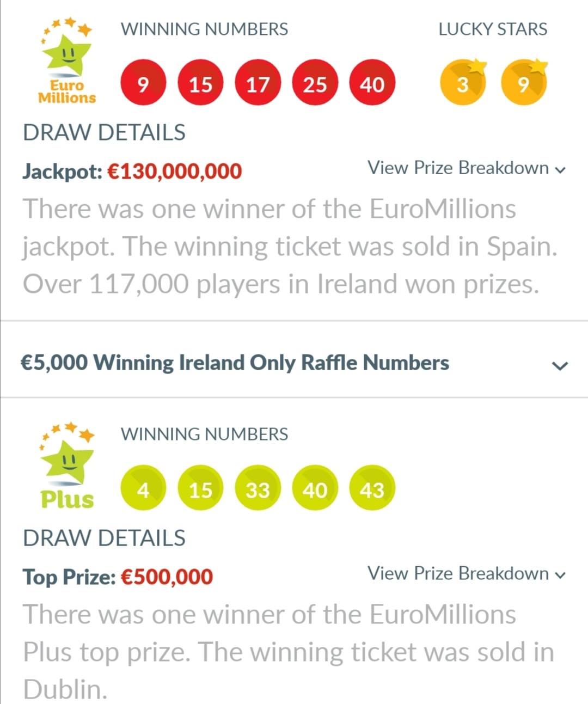Select red winning ball number 15
588x704 pixels.
click(x=200, y=84)
